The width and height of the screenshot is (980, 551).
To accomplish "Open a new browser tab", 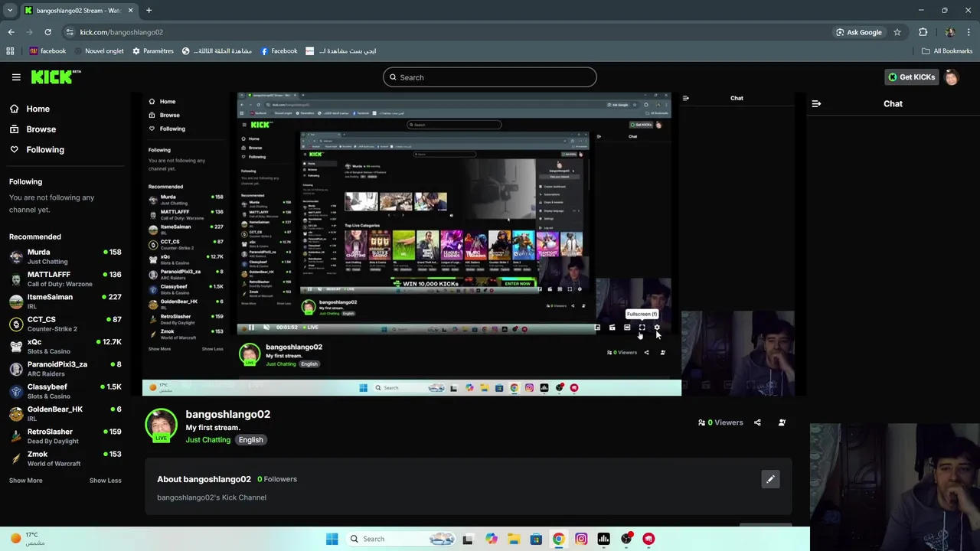I will [149, 11].
